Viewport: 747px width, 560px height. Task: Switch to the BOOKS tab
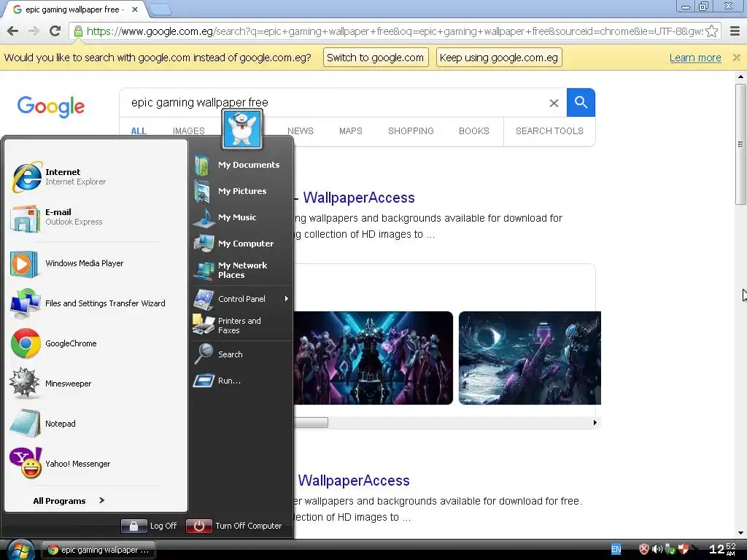474,131
